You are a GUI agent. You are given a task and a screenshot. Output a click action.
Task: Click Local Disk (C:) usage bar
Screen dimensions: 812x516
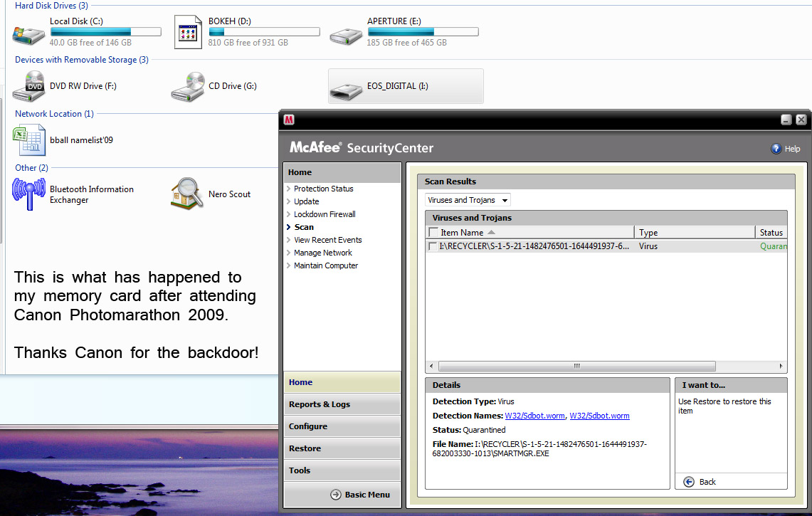(105, 31)
